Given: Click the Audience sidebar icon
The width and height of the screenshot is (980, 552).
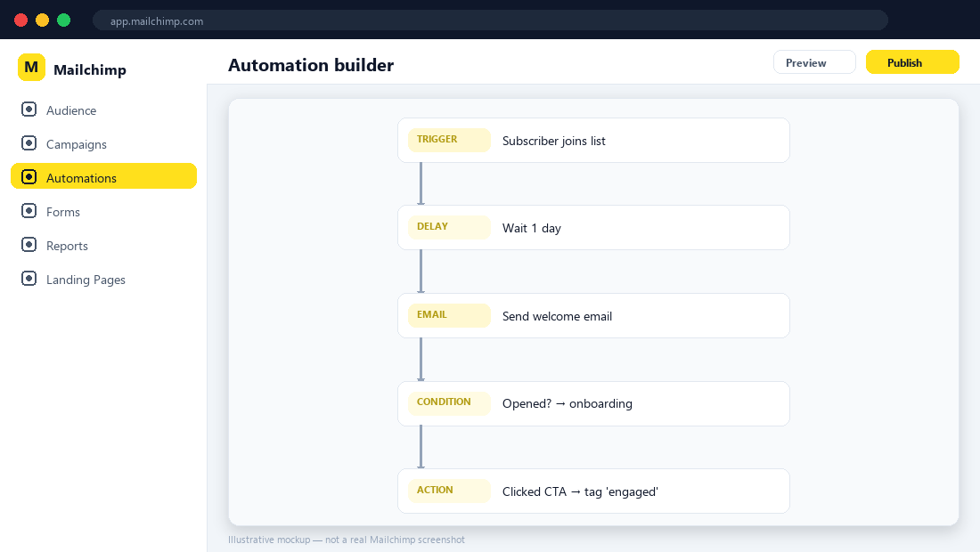Looking at the screenshot, I should pyautogui.click(x=29, y=110).
